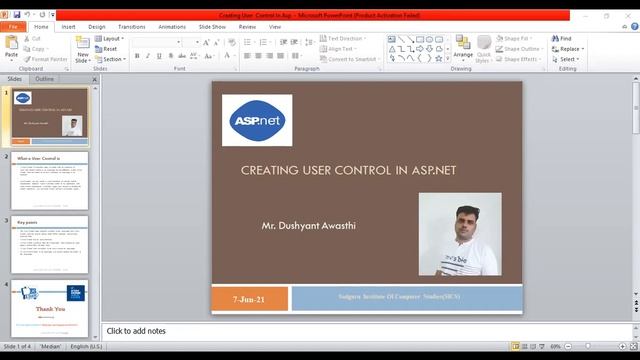The width and height of the screenshot is (640, 360).
Task: Switch to Slide Sorter view in status bar
Action: pos(524,347)
